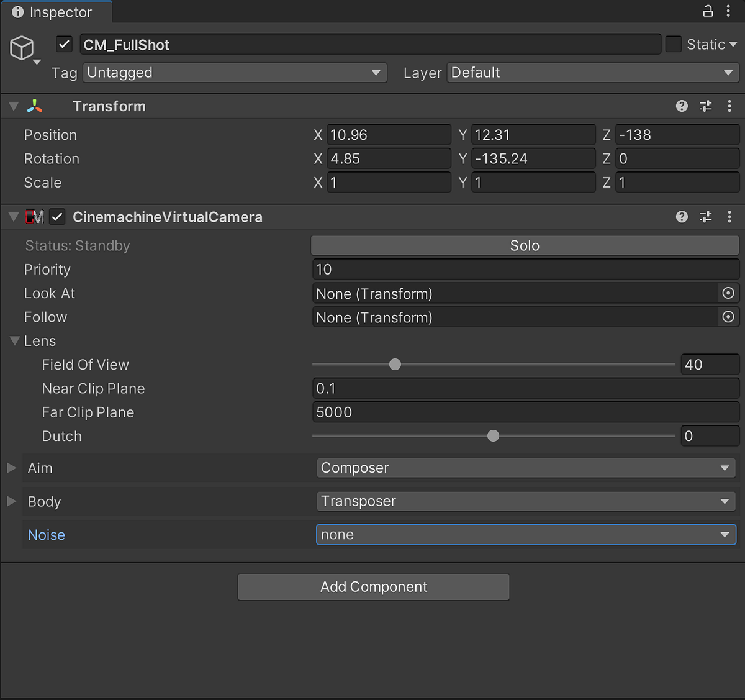Open the Transform presets icon

[705, 106]
